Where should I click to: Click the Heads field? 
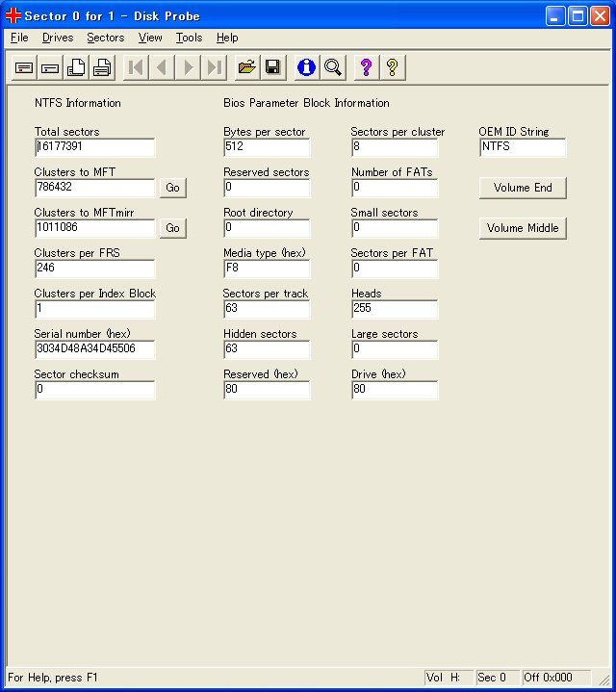point(395,309)
